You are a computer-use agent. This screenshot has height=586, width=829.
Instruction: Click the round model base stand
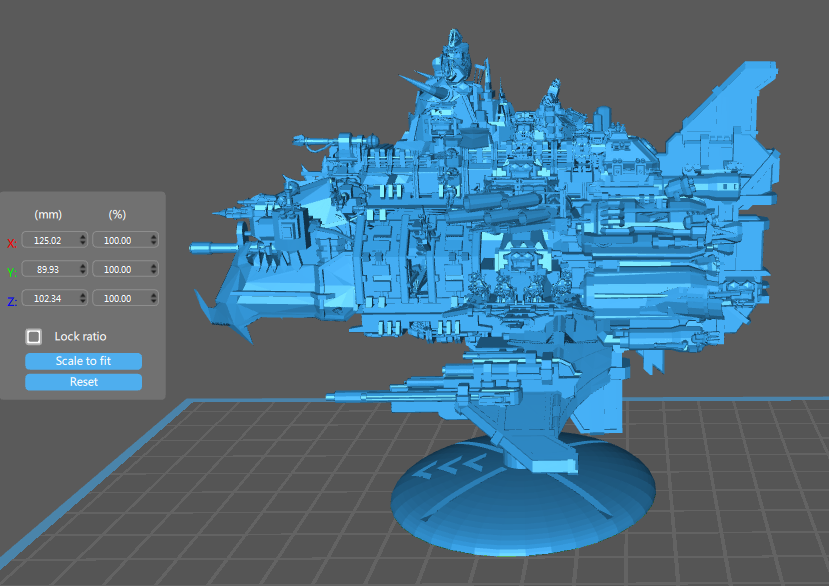click(523, 497)
